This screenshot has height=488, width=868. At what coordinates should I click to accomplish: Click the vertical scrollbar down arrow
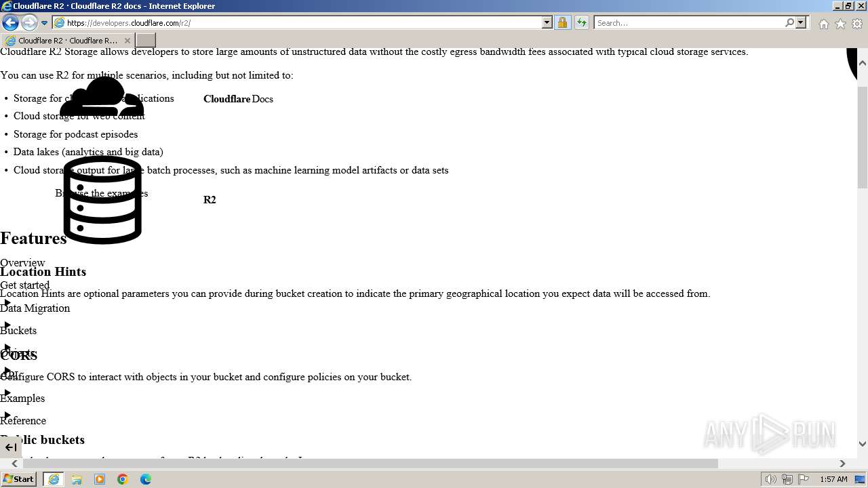click(862, 444)
